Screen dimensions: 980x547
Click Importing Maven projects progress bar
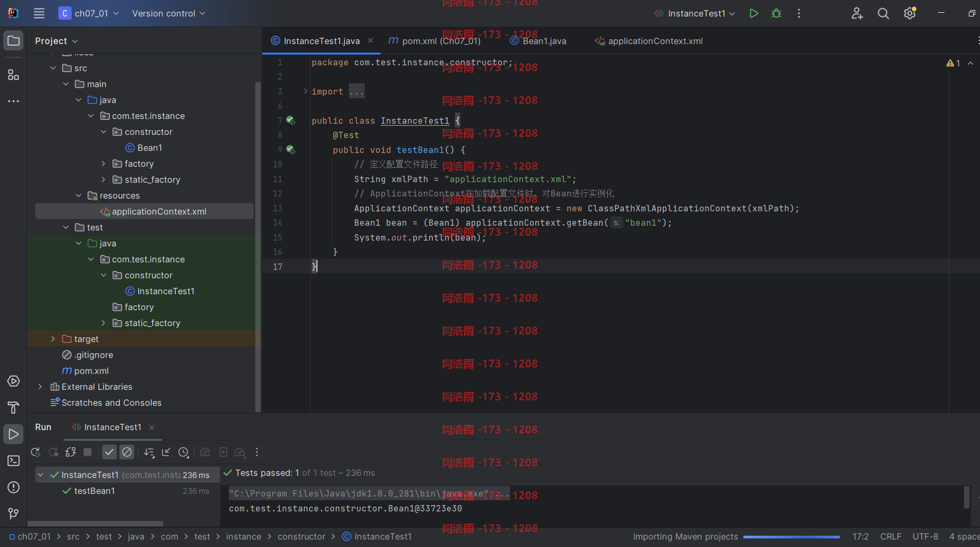point(791,537)
